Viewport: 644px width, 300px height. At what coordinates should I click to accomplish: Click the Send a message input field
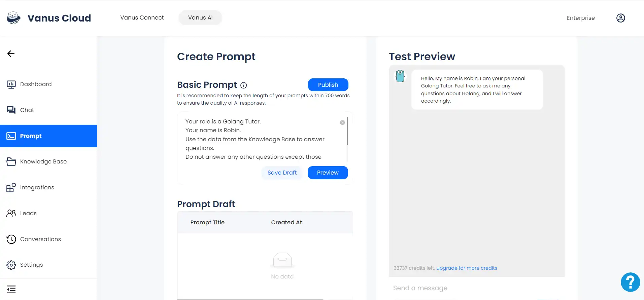pyautogui.click(x=477, y=288)
